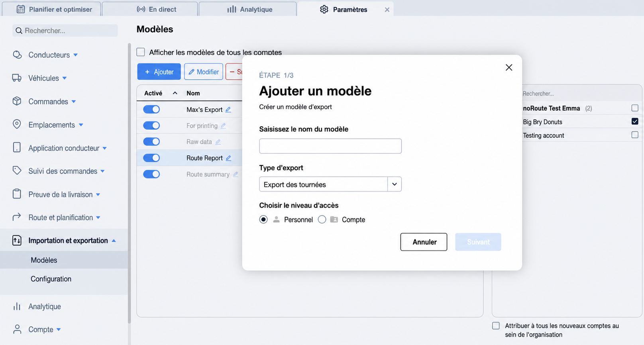This screenshot has width=644, height=345.
Task: Click the edit pencil next to Route Report
Action: 229,158
